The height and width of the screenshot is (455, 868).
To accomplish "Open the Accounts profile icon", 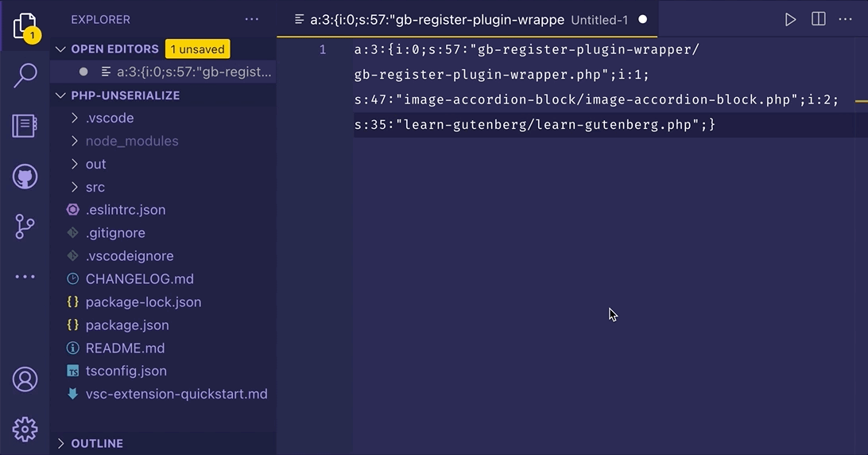I will pyautogui.click(x=25, y=379).
